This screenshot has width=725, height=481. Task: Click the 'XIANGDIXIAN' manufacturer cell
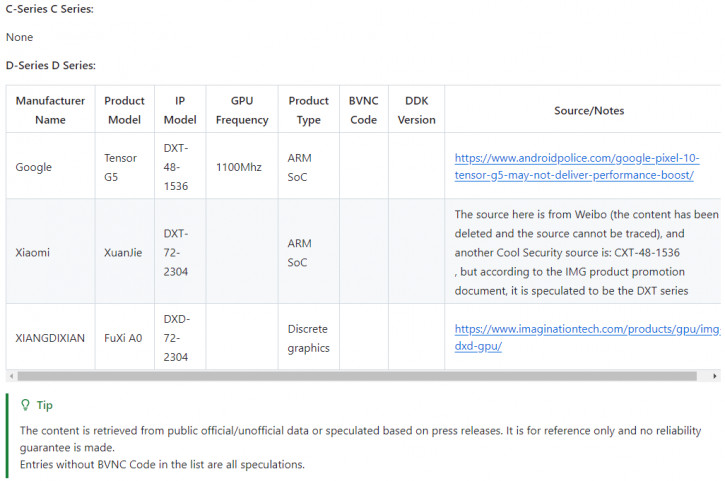click(50, 338)
